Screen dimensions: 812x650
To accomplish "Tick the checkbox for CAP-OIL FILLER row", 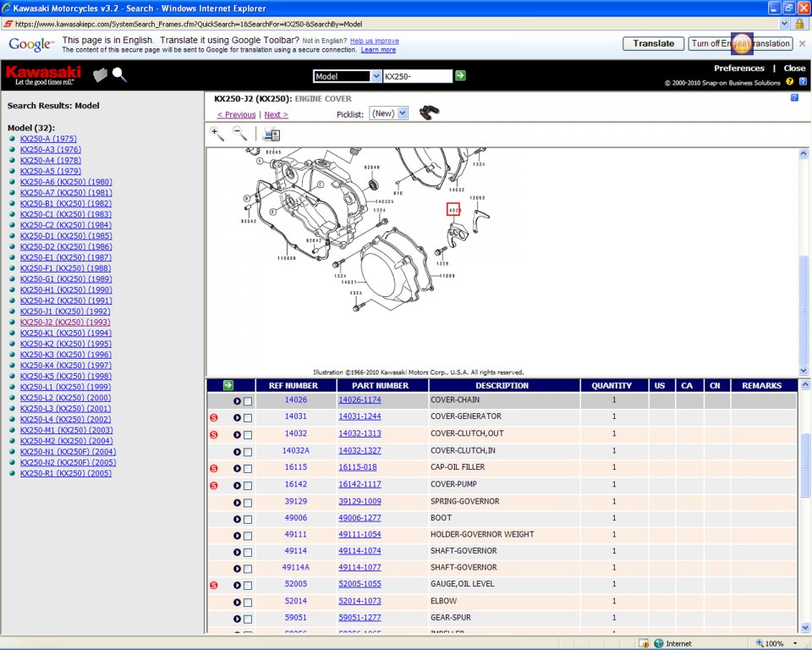I will pyautogui.click(x=248, y=468).
